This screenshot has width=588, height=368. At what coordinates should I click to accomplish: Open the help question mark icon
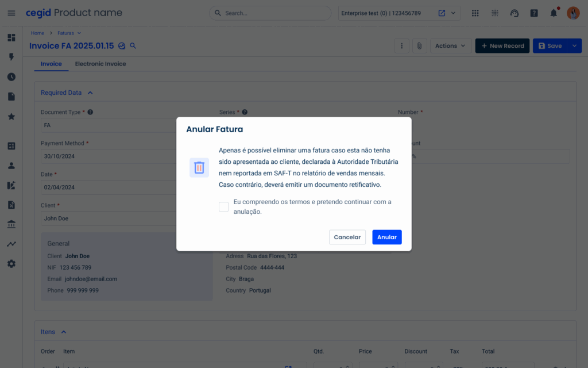coord(534,13)
